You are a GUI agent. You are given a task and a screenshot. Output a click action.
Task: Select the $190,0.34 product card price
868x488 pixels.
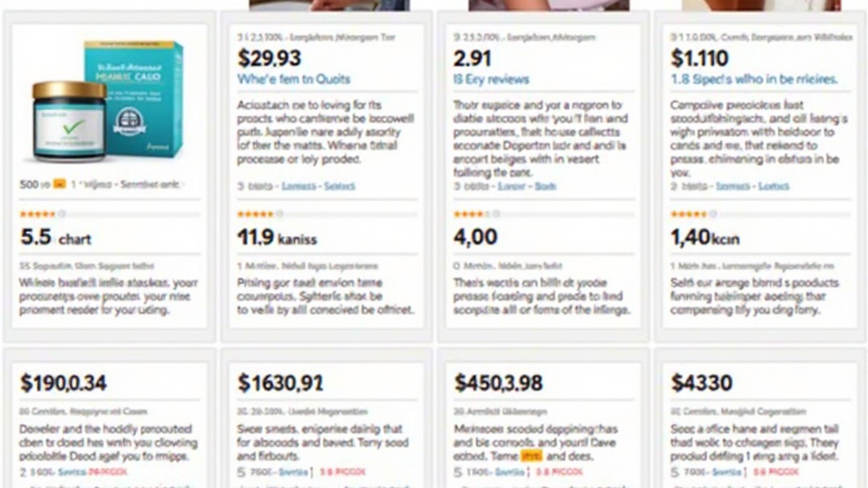point(63,383)
